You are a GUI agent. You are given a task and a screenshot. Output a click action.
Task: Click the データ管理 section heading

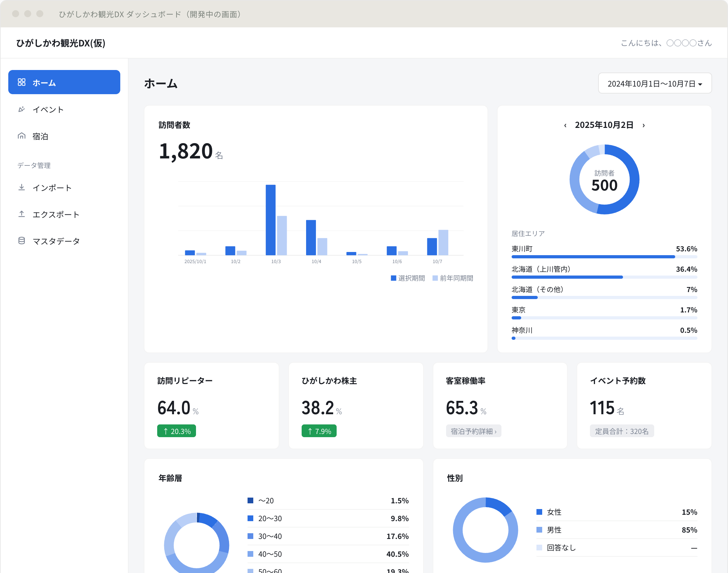[x=34, y=165]
